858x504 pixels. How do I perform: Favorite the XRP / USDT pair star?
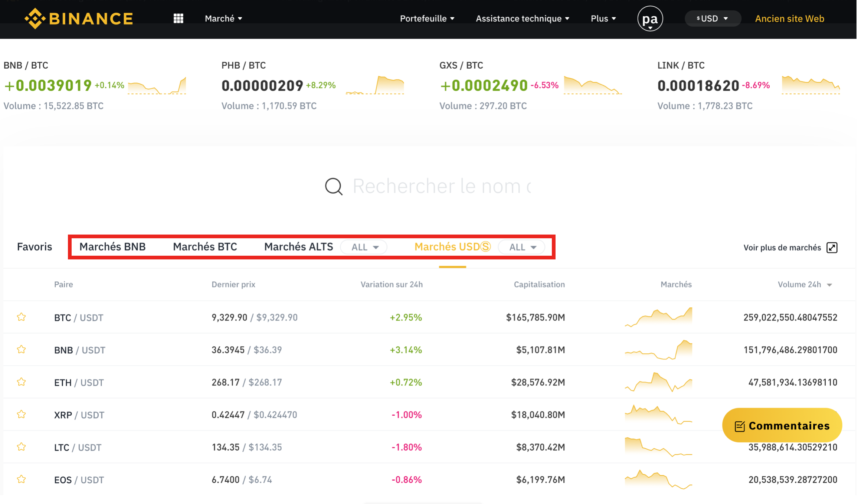point(21,414)
